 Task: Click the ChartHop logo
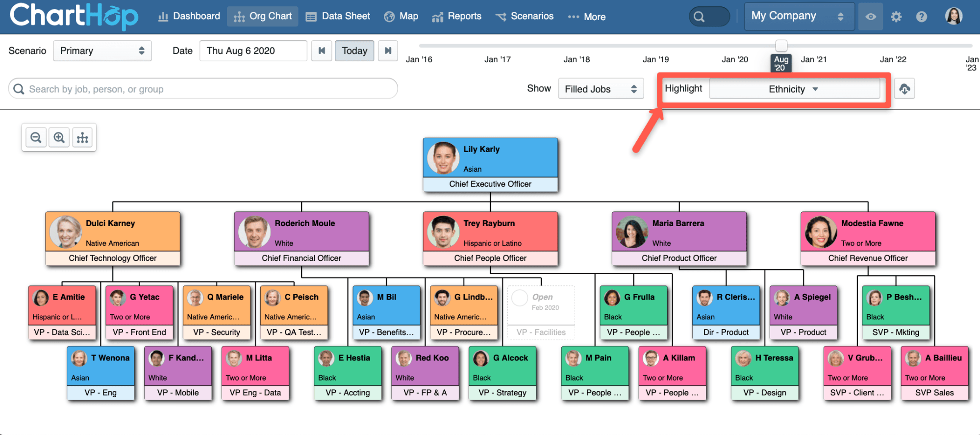click(74, 16)
